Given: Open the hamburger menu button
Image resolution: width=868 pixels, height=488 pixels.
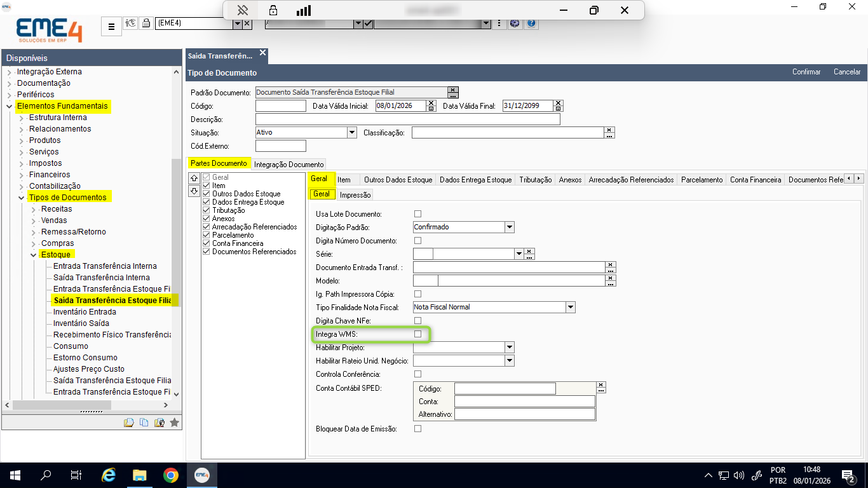Looking at the screenshot, I should (x=111, y=27).
